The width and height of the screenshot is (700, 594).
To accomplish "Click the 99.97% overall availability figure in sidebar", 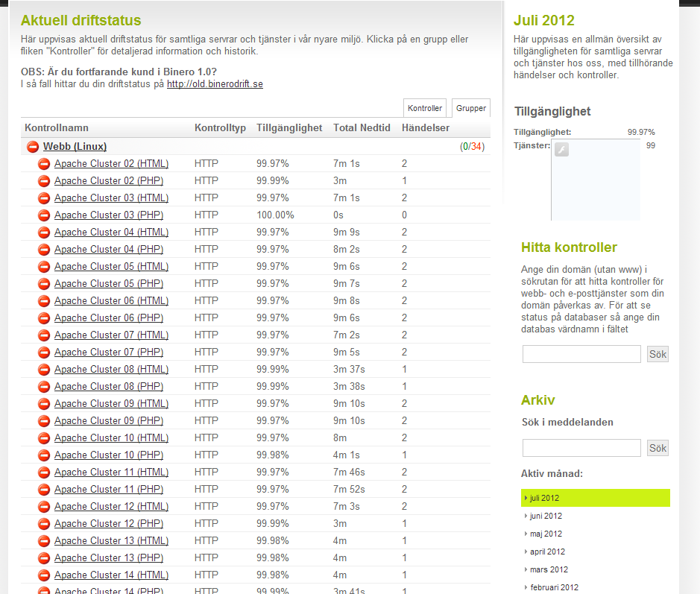I will (x=641, y=132).
